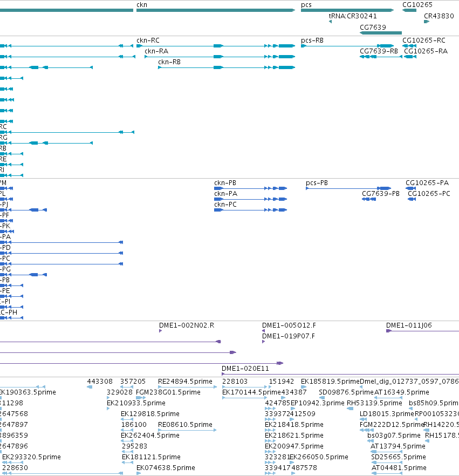Select the ckn-RC transcript

point(216,46)
